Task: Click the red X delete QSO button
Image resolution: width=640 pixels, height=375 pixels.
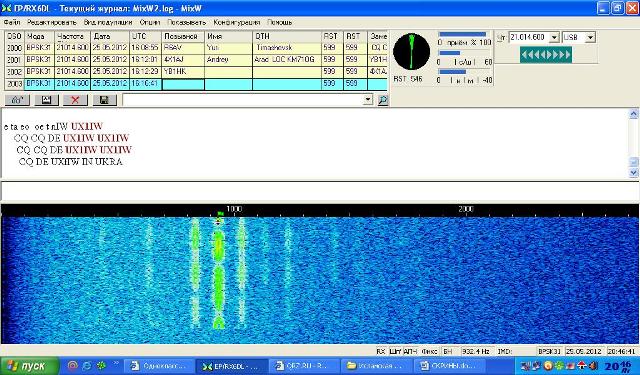Action: click(75, 100)
